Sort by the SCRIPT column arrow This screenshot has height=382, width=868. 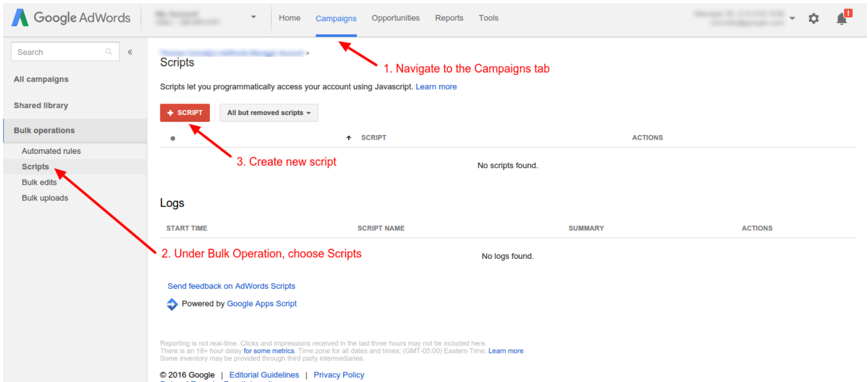click(349, 138)
